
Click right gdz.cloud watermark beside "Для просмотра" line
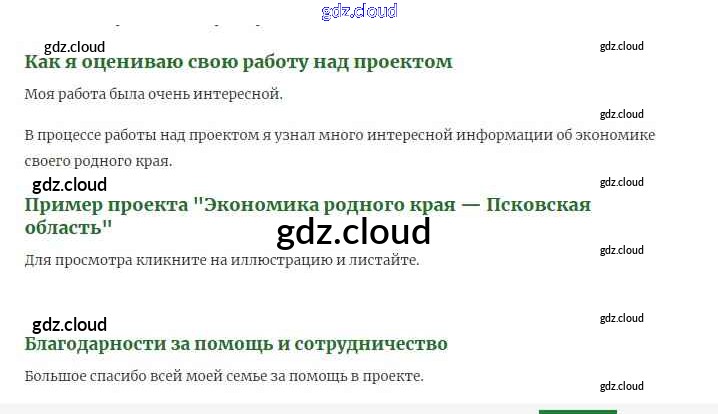pyautogui.click(x=621, y=250)
